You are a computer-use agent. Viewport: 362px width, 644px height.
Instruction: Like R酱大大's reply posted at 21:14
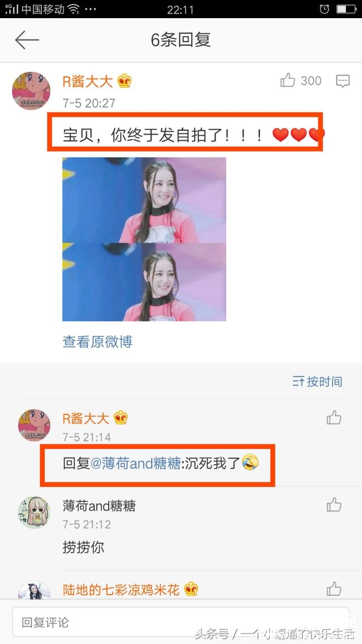pos(334,418)
